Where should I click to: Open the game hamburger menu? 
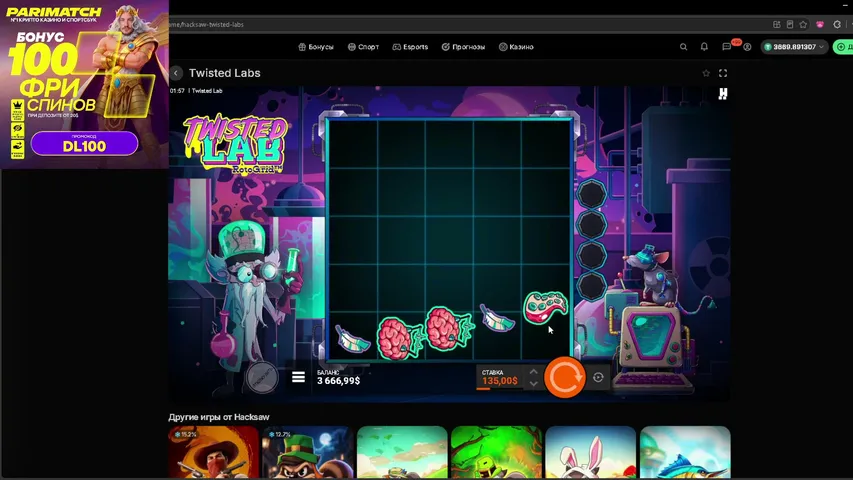[x=298, y=377]
